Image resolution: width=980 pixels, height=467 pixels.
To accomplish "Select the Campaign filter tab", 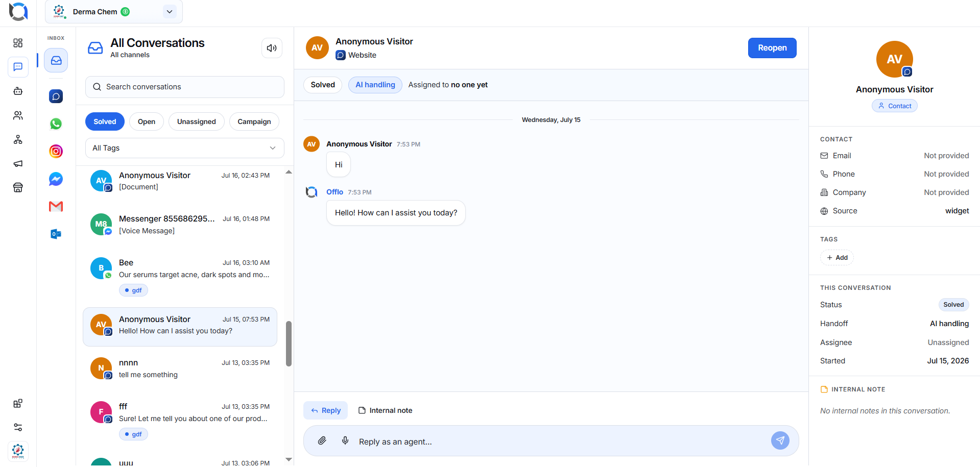I will [254, 121].
